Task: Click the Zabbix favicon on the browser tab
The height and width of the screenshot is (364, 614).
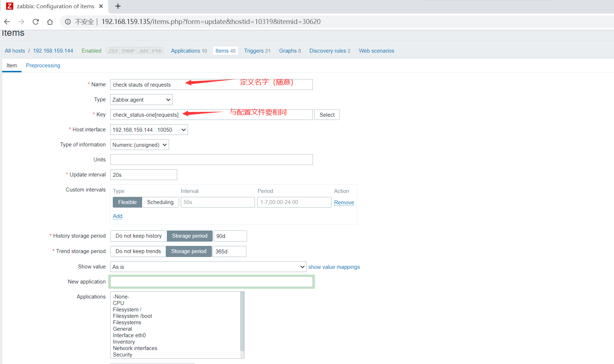Action: pos(10,6)
